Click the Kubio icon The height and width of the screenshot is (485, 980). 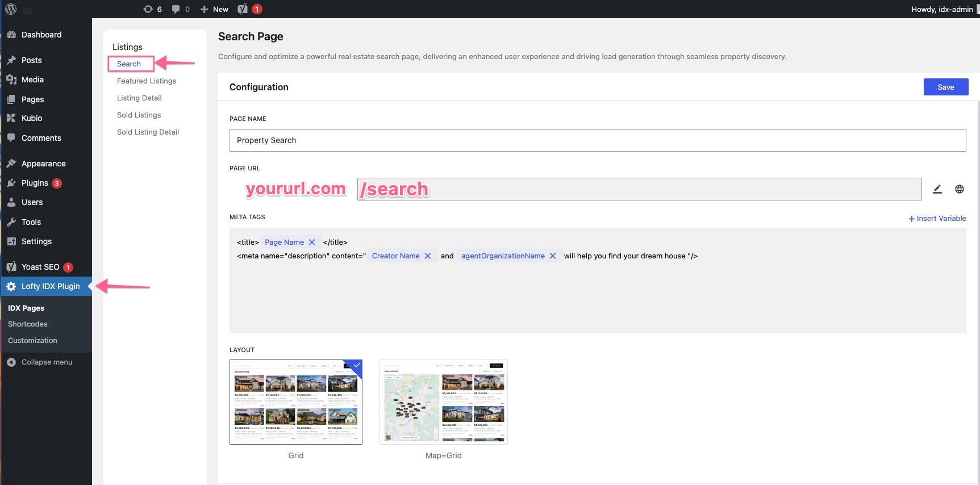[11, 118]
